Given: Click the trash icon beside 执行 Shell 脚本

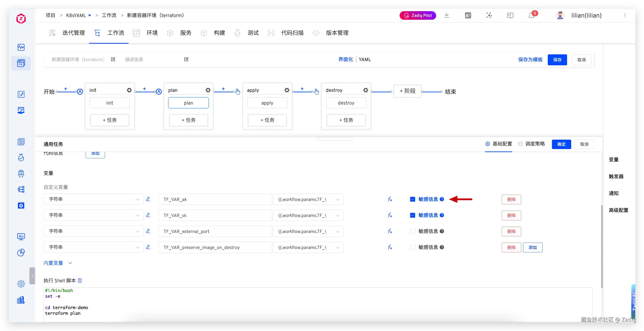Looking at the screenshot, I should pyautogui.click(x=80, y=281).
